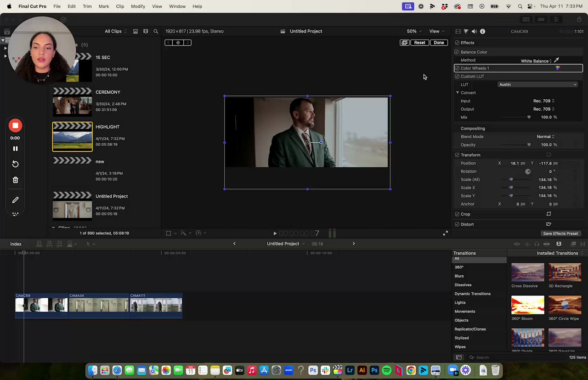588x380 pixels.
Task: Toggle the Transform checkbox off
Action: point(457,155)
